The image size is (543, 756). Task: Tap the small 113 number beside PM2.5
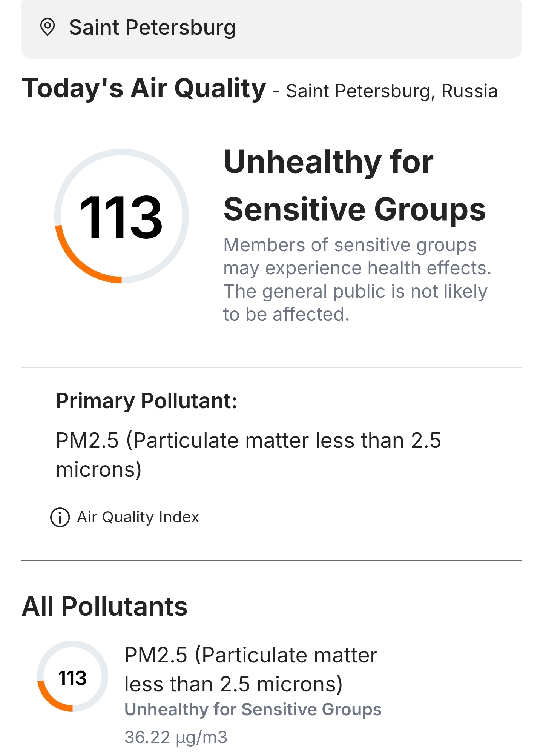pos(72,678)
